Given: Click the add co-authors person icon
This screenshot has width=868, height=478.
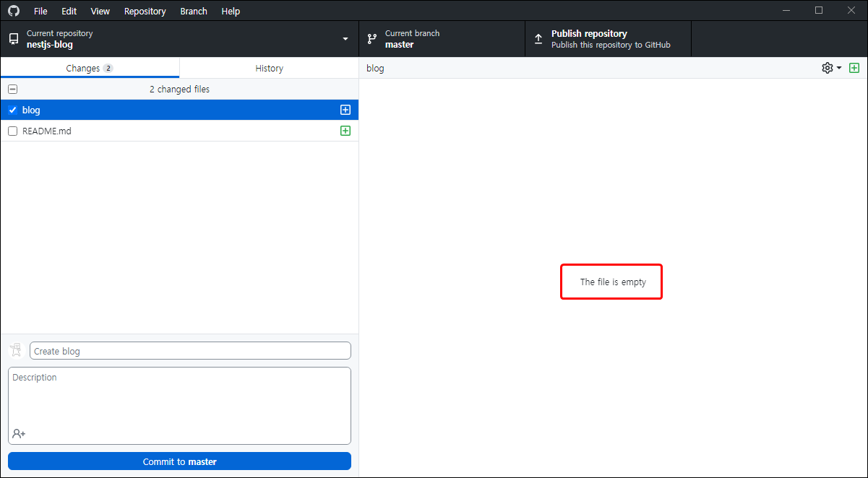Looking at the screenshot, I should point(18,433).
